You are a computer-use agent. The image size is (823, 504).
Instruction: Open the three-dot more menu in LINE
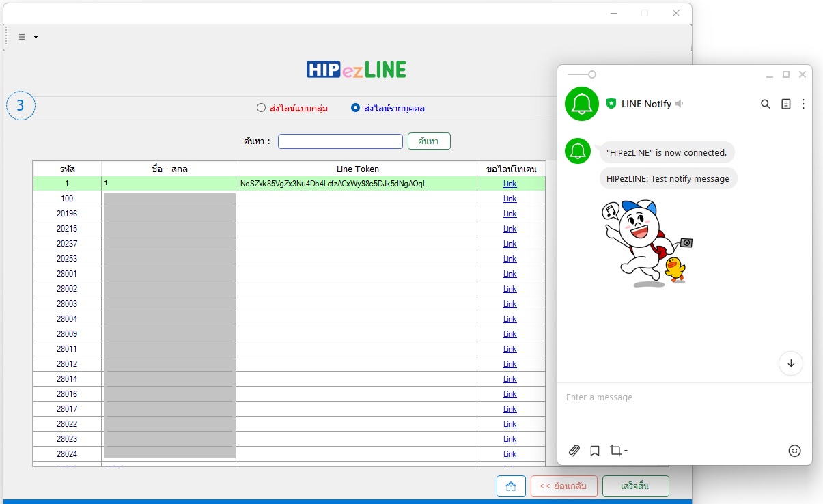pos(803,104)
